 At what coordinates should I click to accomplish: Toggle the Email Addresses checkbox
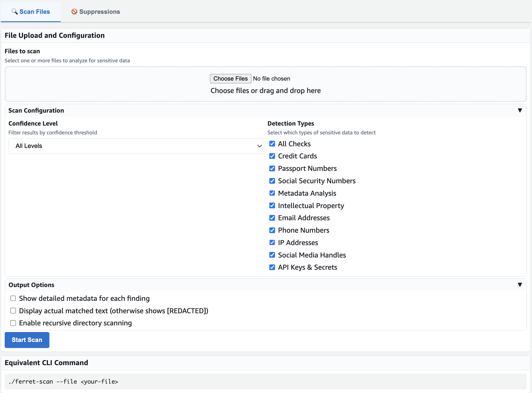click(x=272, y=218)
